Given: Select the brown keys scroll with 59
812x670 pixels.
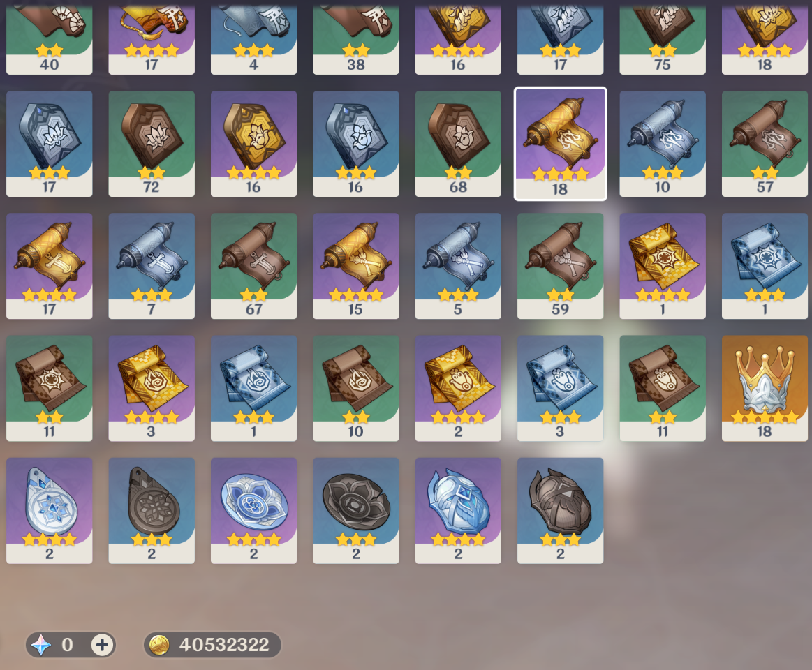Looking at the screenshot, I should (560, 266).
